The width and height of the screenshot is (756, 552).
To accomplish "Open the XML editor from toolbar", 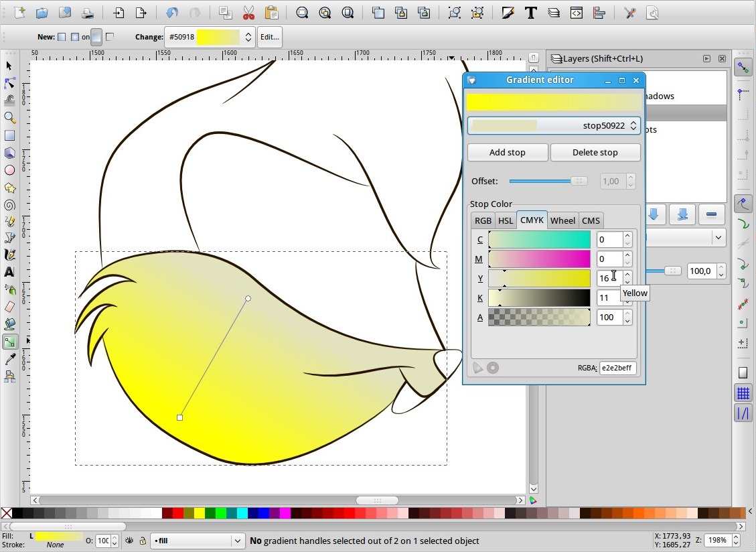I will [576, 13].
